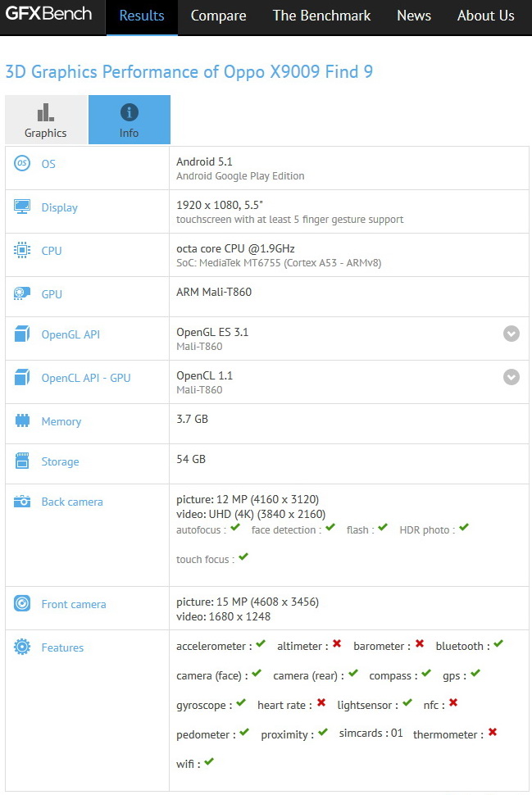Click the nfc red cross
Screen dimensions: 532x795
point(453,702)
